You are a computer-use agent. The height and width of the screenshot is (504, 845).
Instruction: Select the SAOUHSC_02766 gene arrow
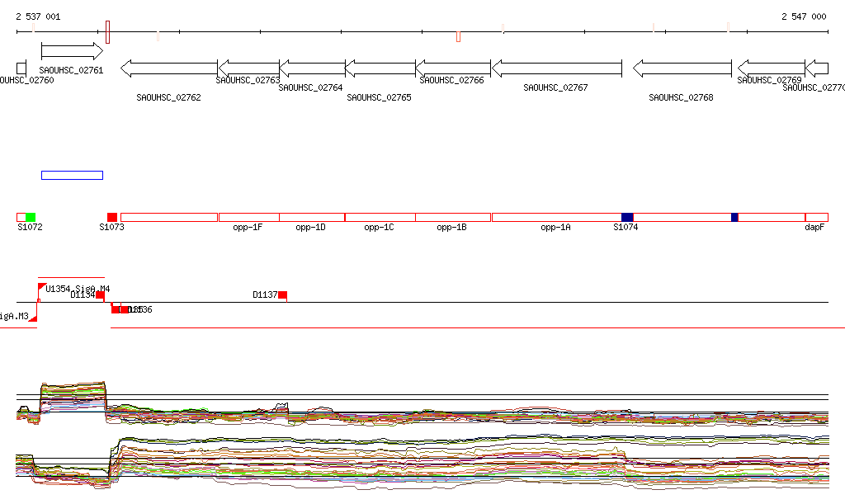[x=452, y=68]
